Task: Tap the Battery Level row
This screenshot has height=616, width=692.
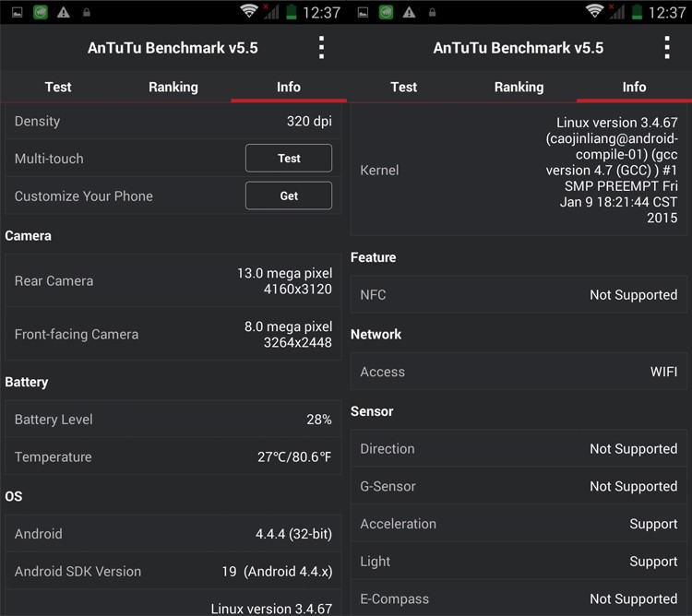Action: point(173,420)
